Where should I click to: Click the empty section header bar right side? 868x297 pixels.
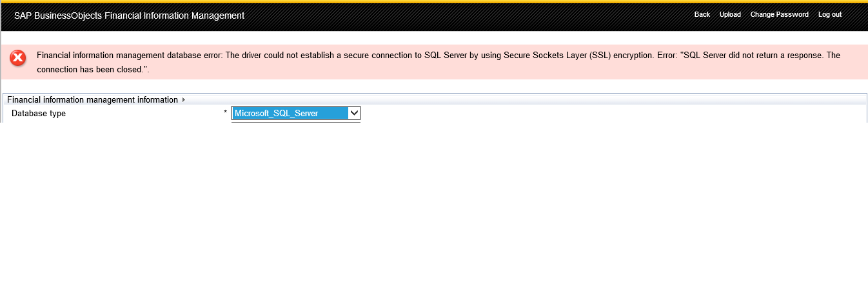580,100
